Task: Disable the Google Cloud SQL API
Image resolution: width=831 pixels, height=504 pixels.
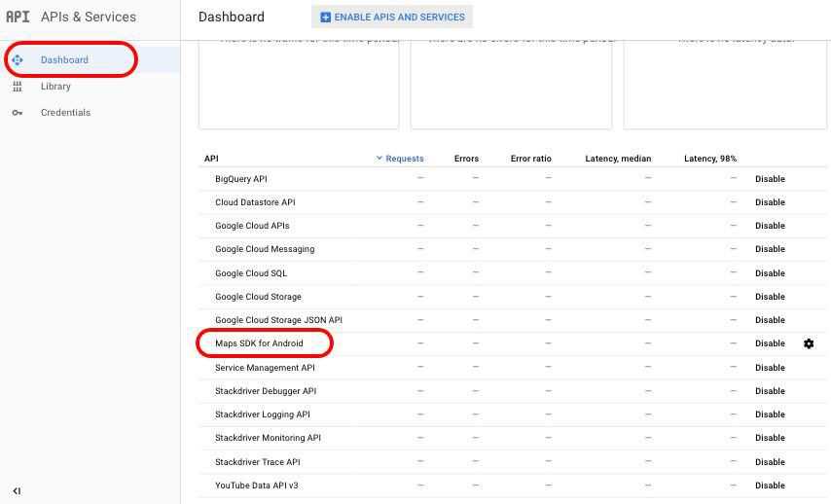Action: tap(770, 273)
